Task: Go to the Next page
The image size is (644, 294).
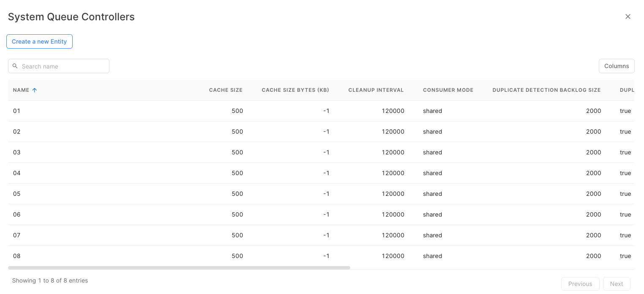Action: pos(616,284)
